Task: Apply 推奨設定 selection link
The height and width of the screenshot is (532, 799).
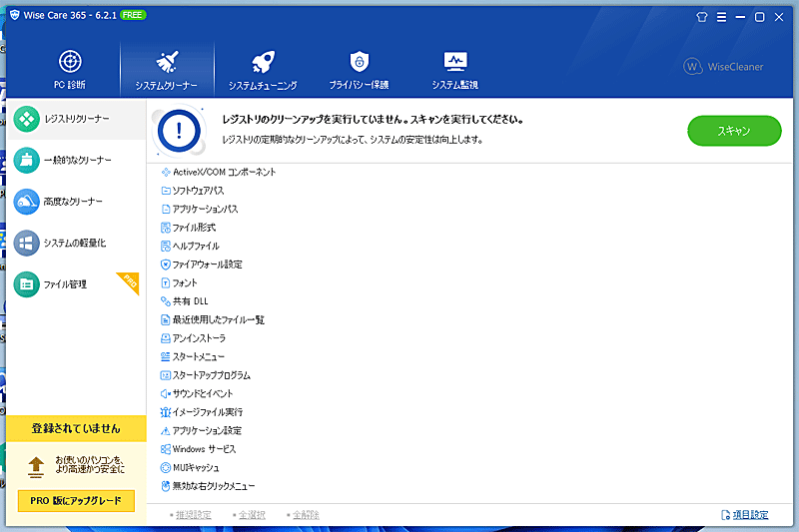Action: point(193,515)
